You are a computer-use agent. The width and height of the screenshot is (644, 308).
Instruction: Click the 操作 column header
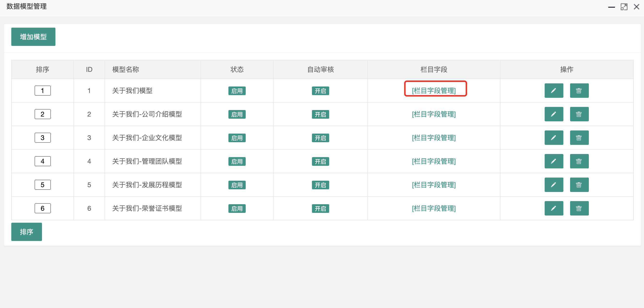point(566,69)
